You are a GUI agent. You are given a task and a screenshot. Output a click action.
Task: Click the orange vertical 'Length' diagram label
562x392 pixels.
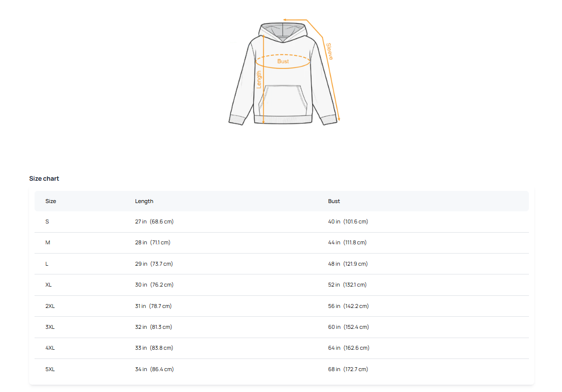[259, 80]
